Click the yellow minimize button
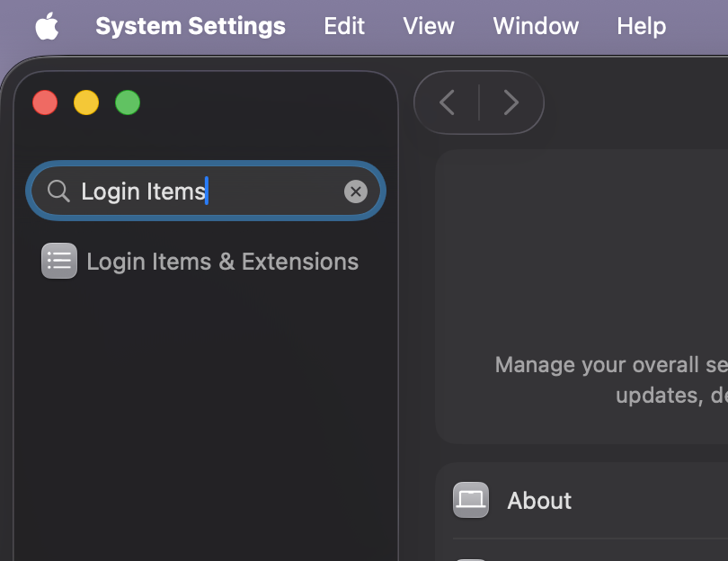Image resolution: width=728 pixels, height=561 pixels. [x=86, y=102]
